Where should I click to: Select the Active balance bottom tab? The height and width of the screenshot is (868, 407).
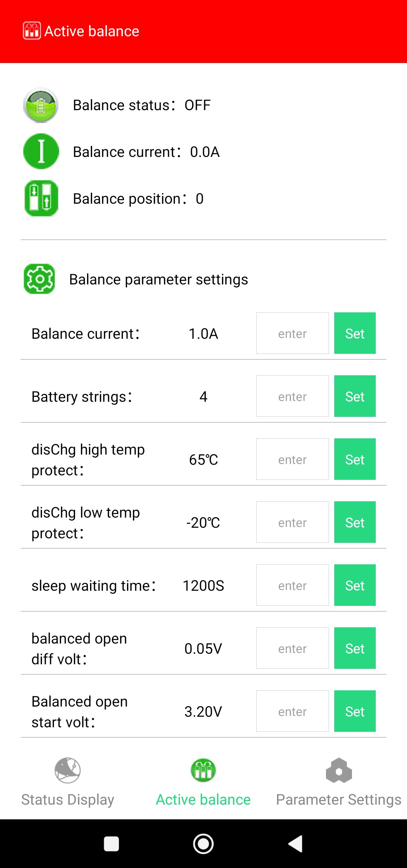pos(203,782)
